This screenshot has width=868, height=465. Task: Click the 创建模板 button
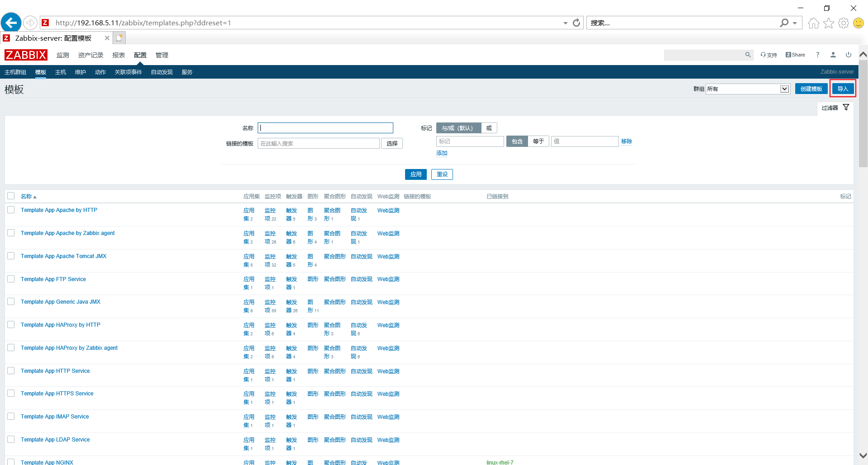[811, 89]
